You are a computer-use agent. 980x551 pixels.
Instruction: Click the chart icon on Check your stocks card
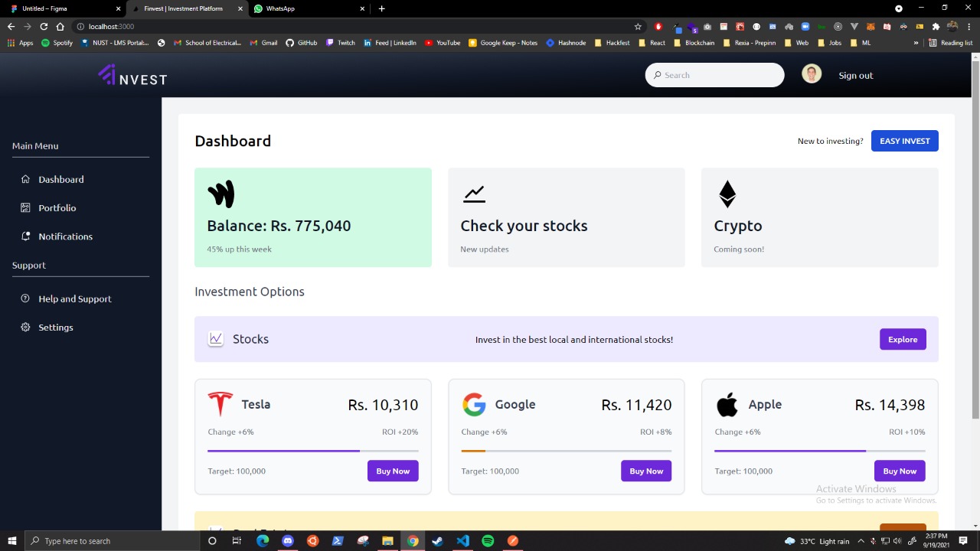coord(474,194)
